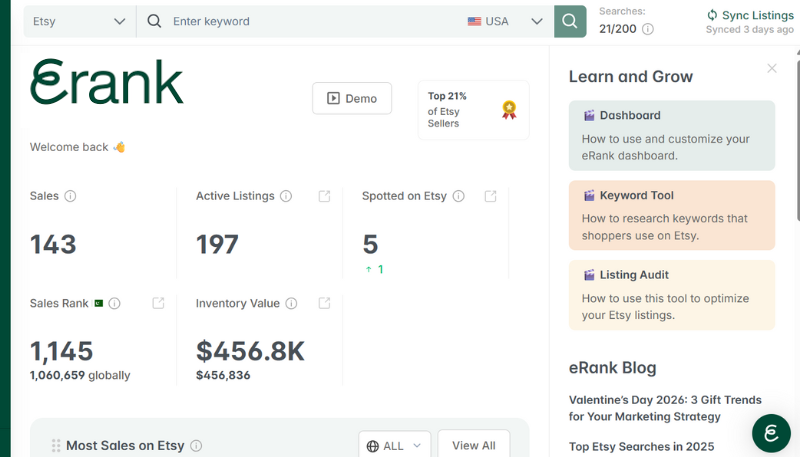Open the ALL region filter dropdown
The width and height of the screenshot is (800, 457).
click(x=394, y=446)
